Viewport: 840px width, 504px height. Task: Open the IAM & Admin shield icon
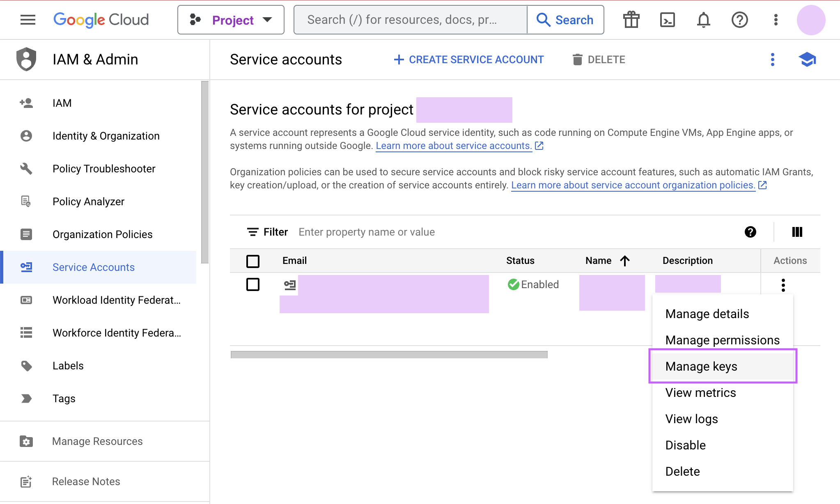(x=26, y=59)
